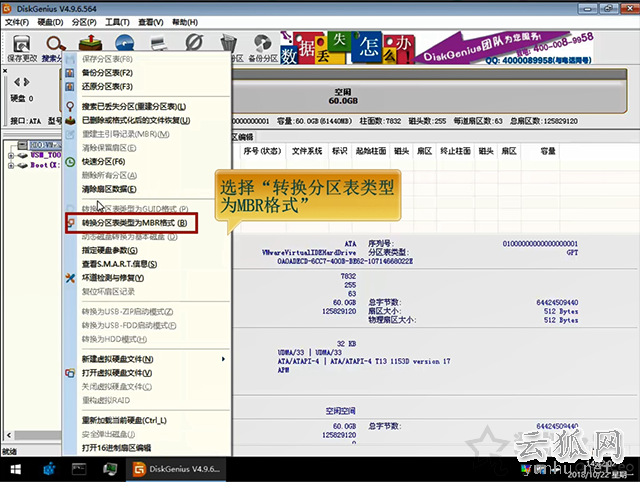Open the Windows Start button
640x482 pixels.
click(16, 469)
